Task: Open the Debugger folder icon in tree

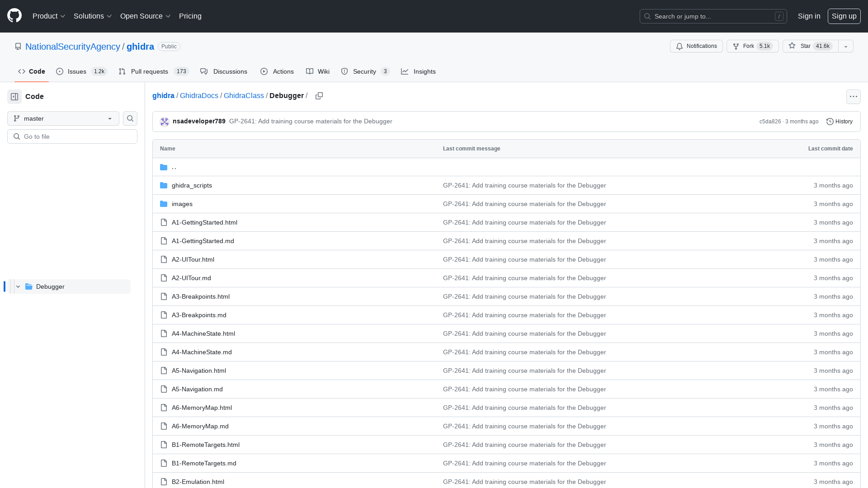Action: click(29, 286)
